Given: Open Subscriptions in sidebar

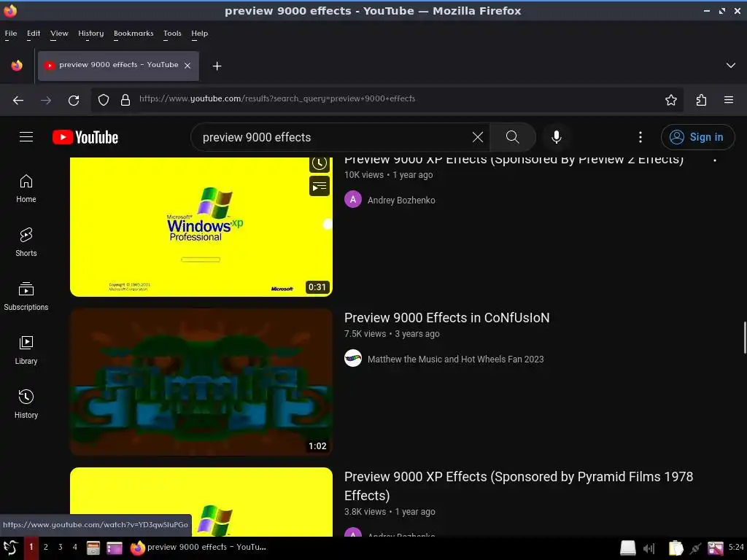Looking at the screenshot, I should pyautogui.click(x=26, y=296).
